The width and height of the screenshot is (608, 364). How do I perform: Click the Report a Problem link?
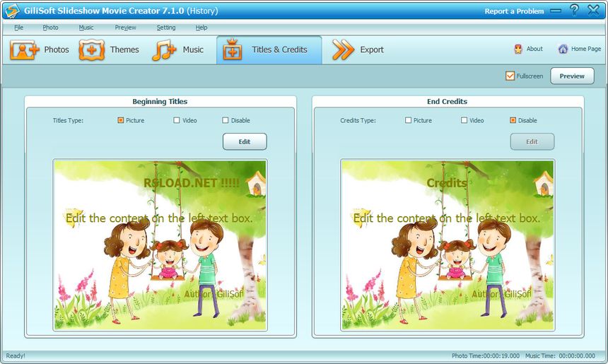(x=514, y=11)
